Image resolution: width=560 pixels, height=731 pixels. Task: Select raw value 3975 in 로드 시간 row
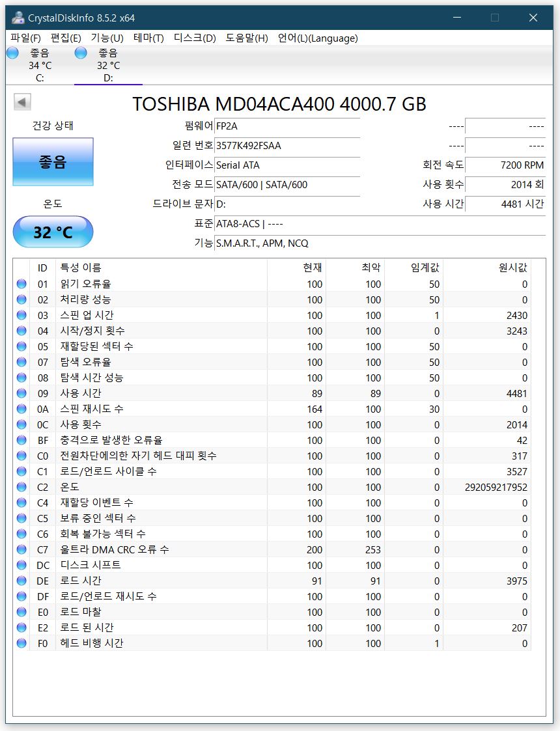(x=517, y=581)
